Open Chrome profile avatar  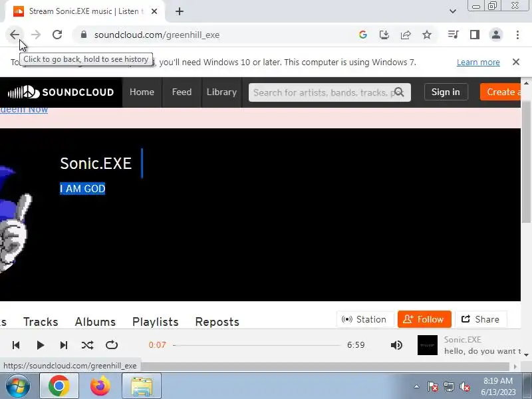pos(496,35)
